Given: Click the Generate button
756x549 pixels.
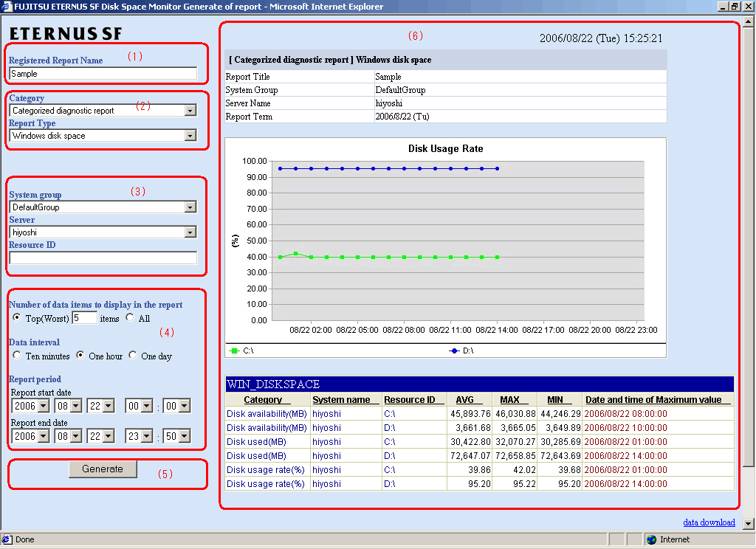Looking at the screenshot, I should click(x=103, y=469).
